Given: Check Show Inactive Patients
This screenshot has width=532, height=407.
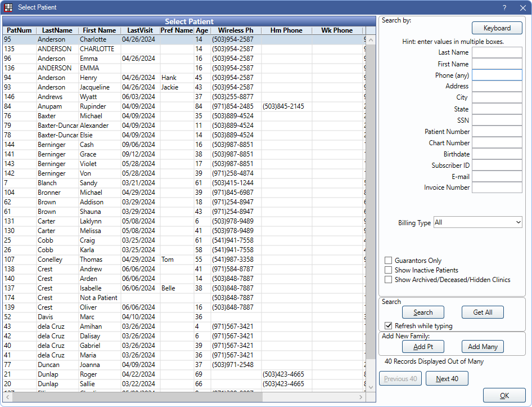Looking at the screenshot, I should point(389,270).
